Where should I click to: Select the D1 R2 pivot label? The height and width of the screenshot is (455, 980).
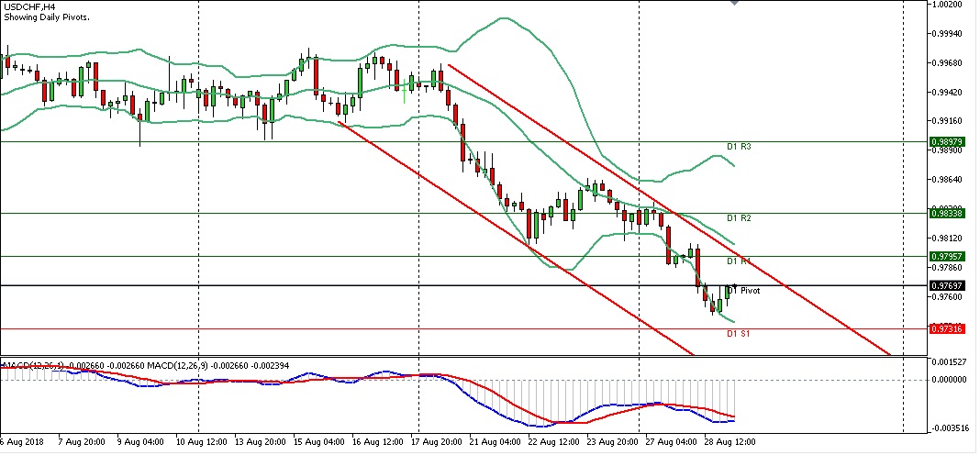coord(739,218)
